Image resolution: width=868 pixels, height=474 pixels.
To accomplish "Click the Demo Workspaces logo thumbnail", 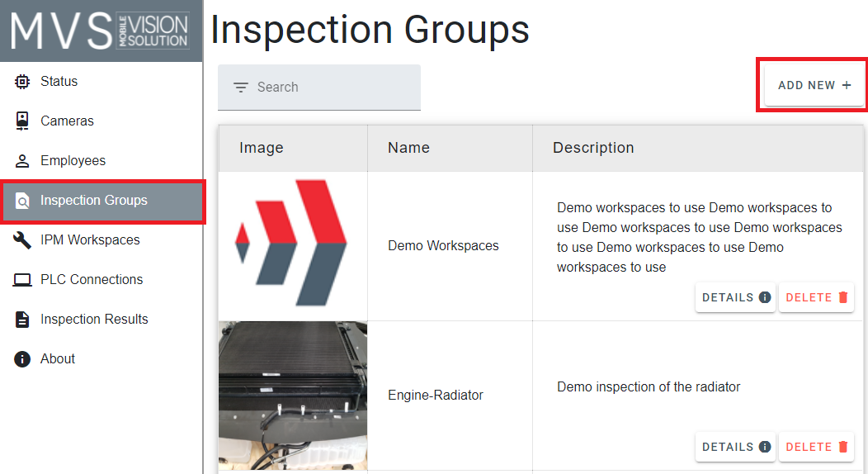I will 292,243.
